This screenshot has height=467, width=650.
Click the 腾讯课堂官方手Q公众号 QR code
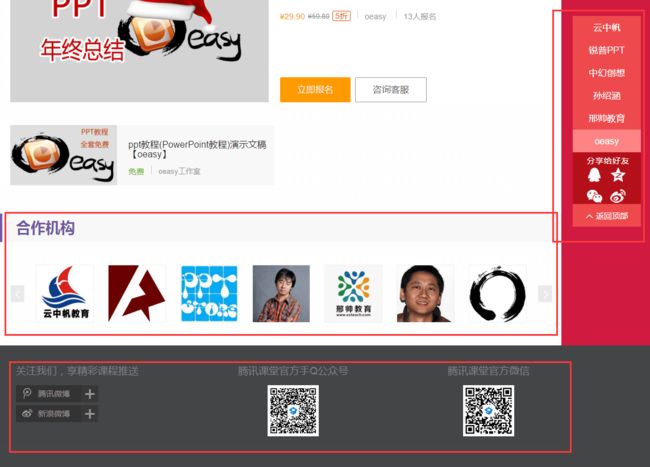coord(293,411)
